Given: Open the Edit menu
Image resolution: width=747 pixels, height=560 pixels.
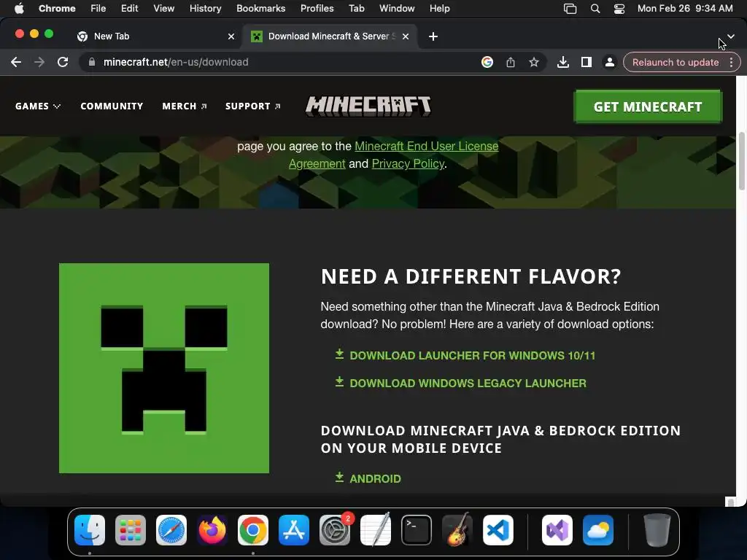Looking at the screenshot, I should (x=129, y=8).
